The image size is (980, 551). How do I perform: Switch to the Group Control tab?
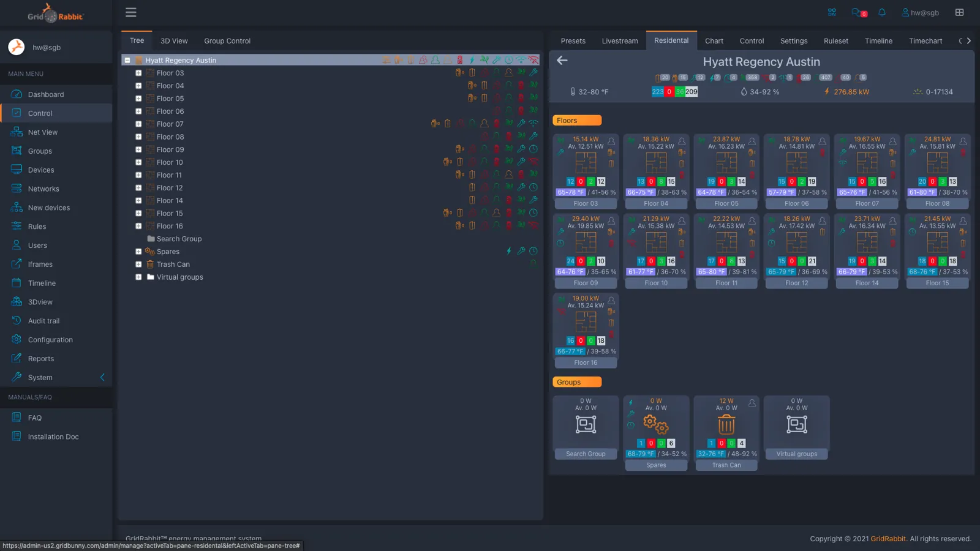[227, 41]
